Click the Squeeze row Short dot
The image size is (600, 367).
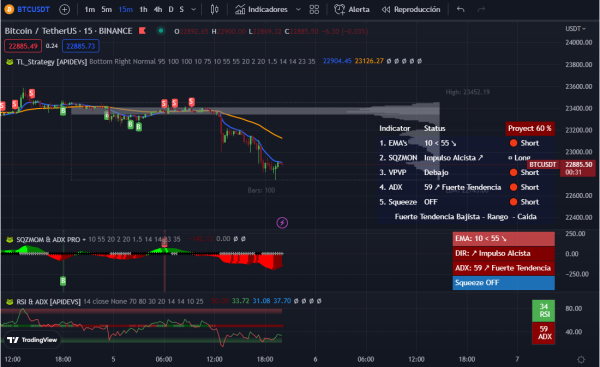point(514,202)
